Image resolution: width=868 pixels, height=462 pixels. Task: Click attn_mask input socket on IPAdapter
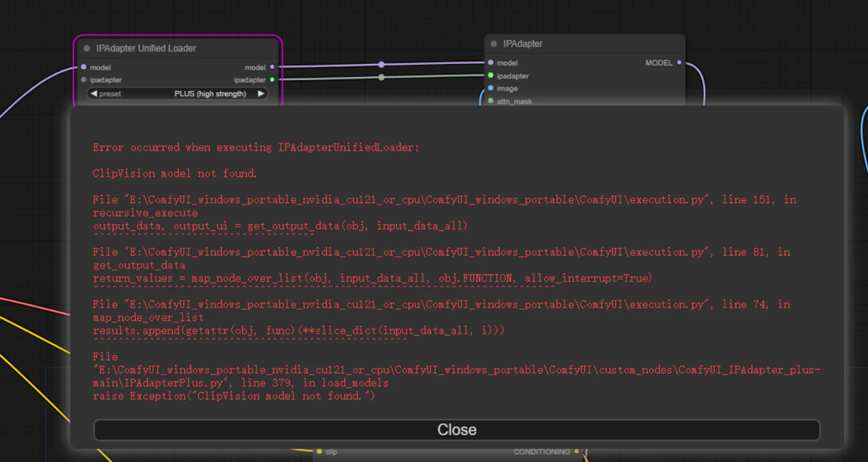point(491,100)
